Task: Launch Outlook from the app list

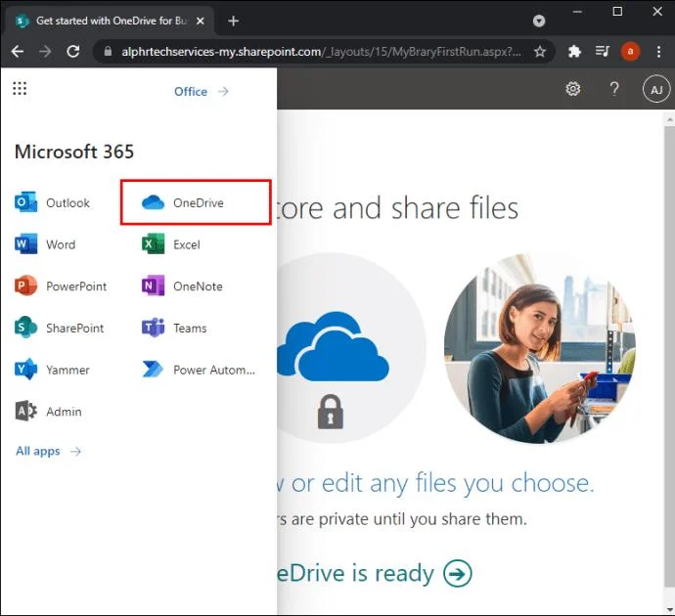Action: click(x=53, y=202)
